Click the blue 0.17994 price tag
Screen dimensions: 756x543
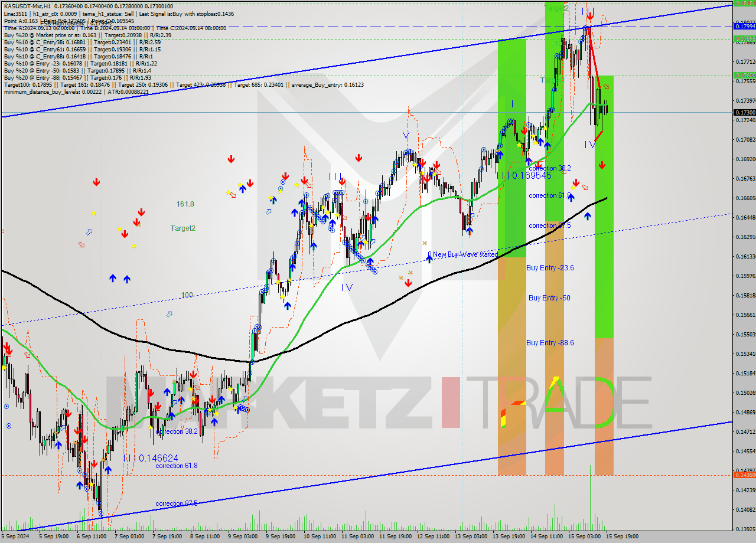click(744, 26)
